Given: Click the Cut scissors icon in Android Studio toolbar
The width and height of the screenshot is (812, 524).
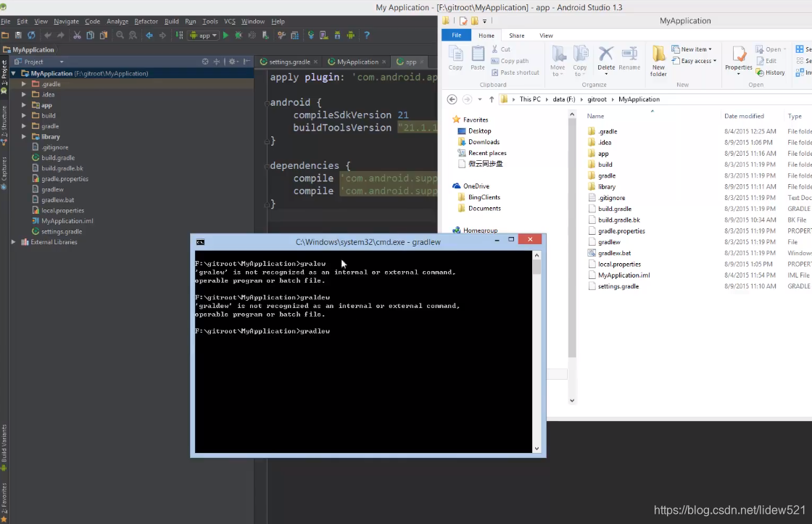Looking at the screenshot, I should click(77, 36).
